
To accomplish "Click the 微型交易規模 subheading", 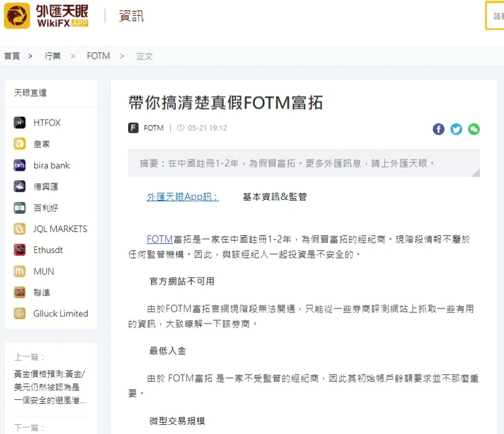I will [x=177, y=420].
